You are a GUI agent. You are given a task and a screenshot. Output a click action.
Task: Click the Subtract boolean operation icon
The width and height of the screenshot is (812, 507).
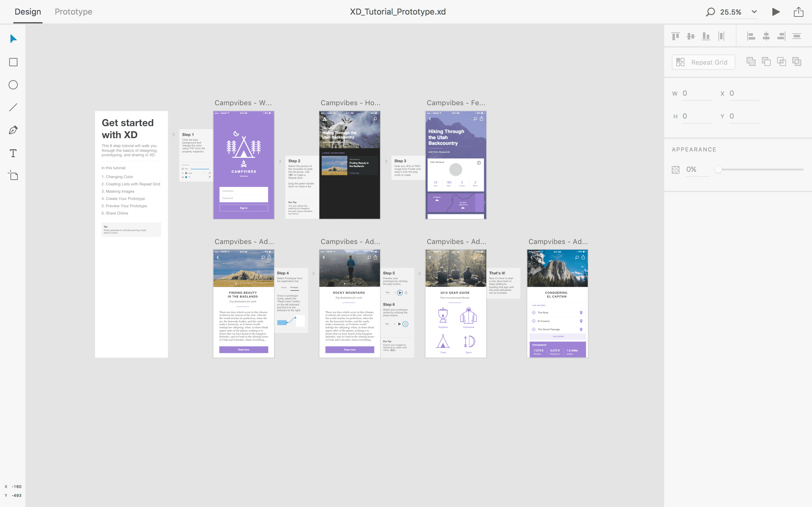pyautogui.click(x=767, y=61)
